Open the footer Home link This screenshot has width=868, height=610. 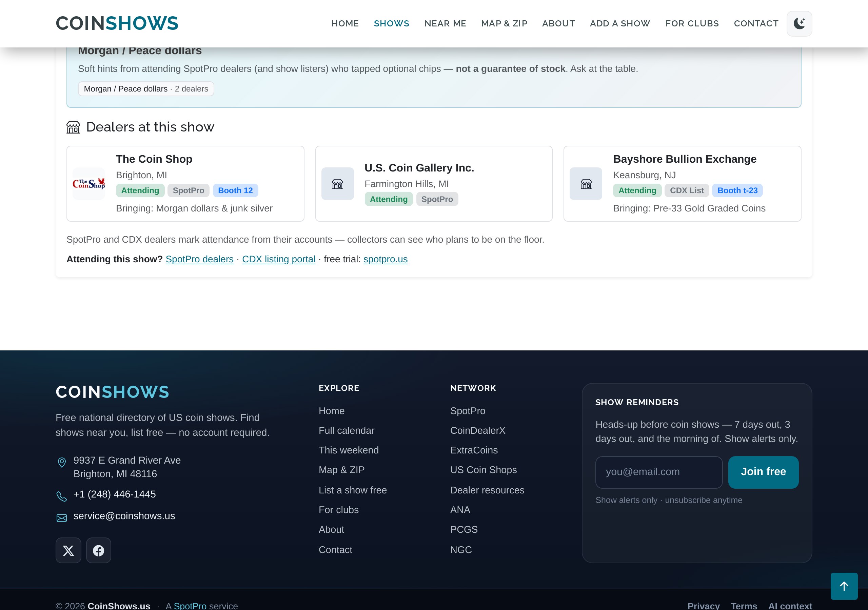(x=332, y=411)
